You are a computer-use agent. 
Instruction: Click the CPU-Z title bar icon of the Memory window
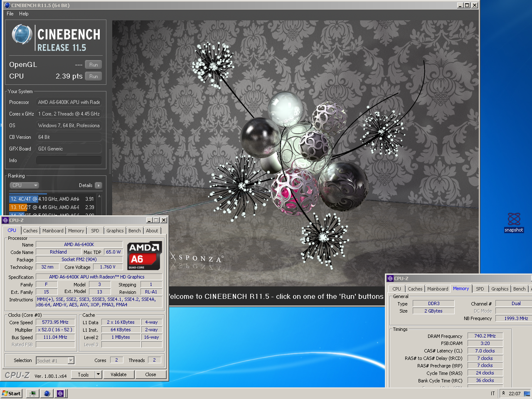point(390,278)
